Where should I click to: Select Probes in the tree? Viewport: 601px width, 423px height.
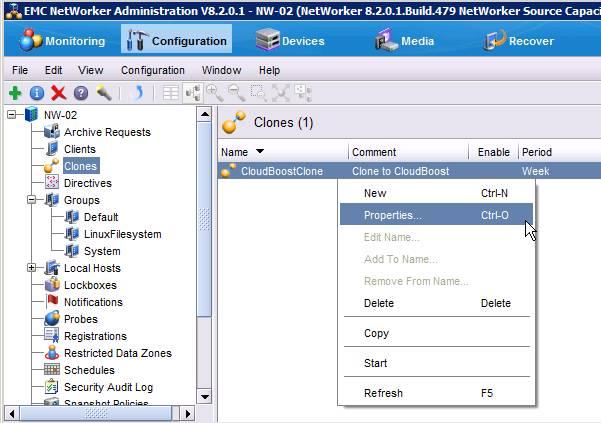point(80,319)
